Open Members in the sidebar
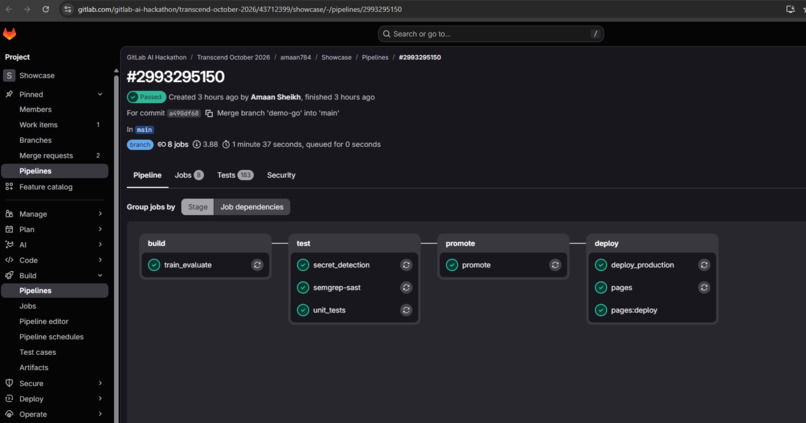This screenshot has height=423, width=806. click(x=54, y=109)
